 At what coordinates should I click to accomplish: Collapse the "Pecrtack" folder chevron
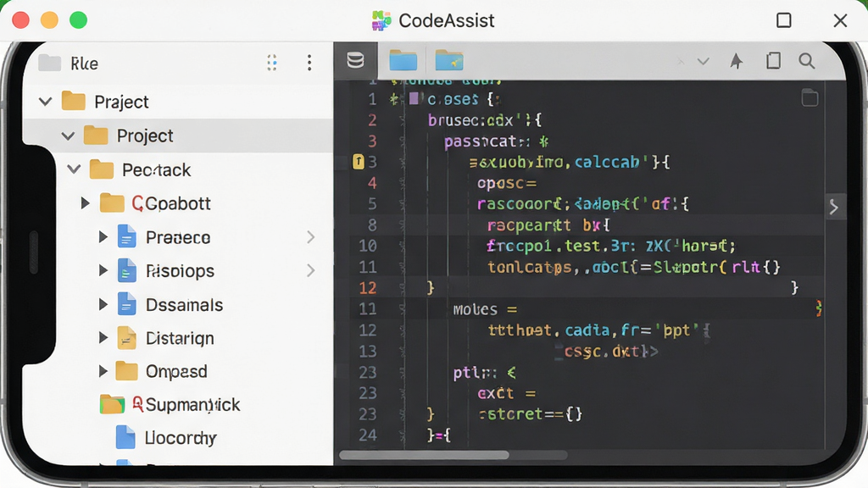(x=74, y=169)
